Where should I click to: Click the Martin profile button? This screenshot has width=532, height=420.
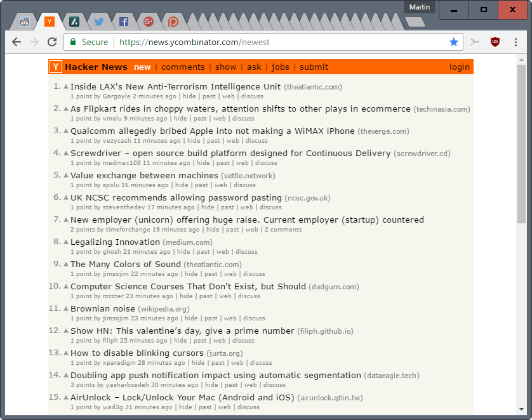pyautogui.click(x=420, y=7)
